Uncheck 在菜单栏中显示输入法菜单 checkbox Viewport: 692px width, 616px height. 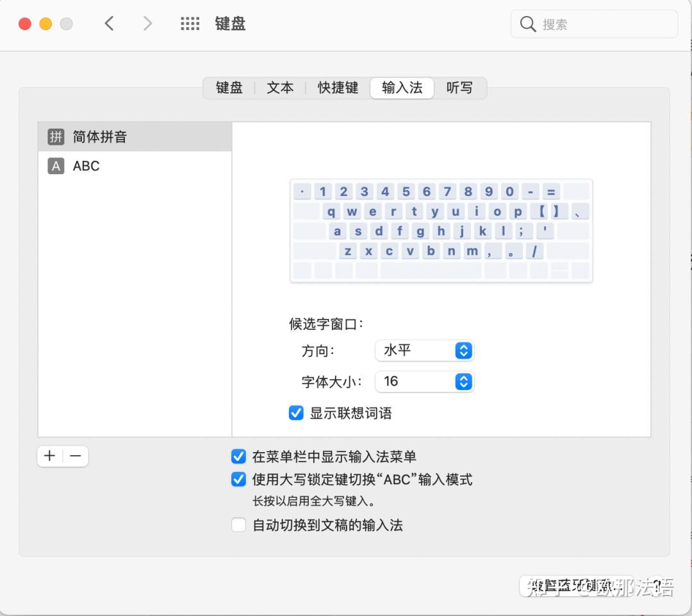pyautogui.click(x=239, y=457)
